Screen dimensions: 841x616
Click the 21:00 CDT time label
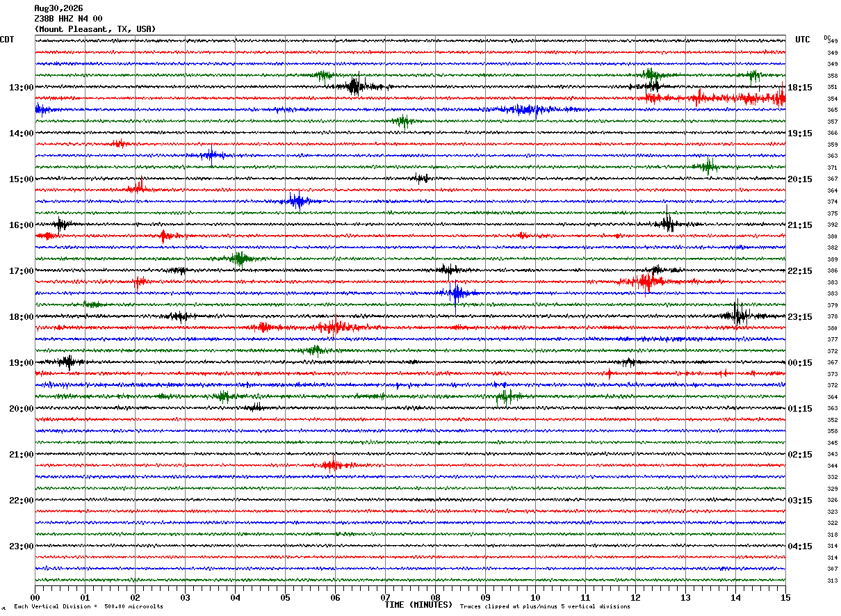pos(21,455)
